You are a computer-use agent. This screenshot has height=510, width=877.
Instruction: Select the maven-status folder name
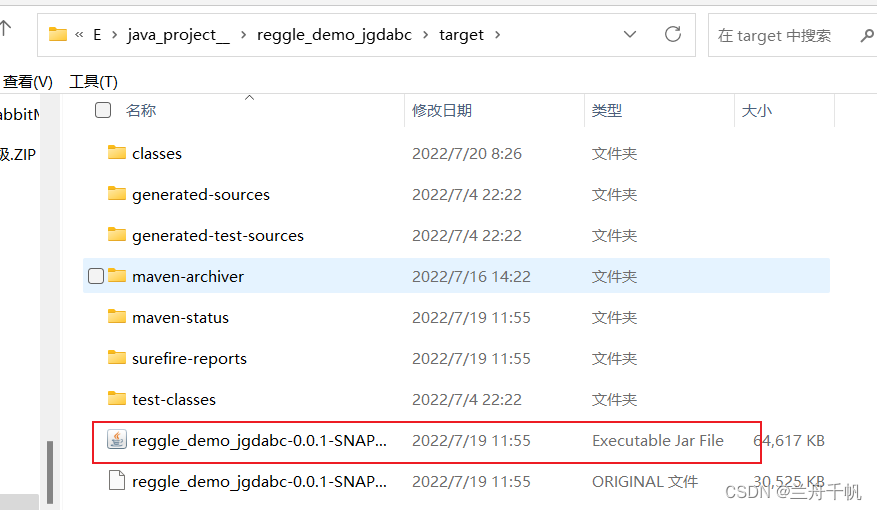[x=181, y=318]
